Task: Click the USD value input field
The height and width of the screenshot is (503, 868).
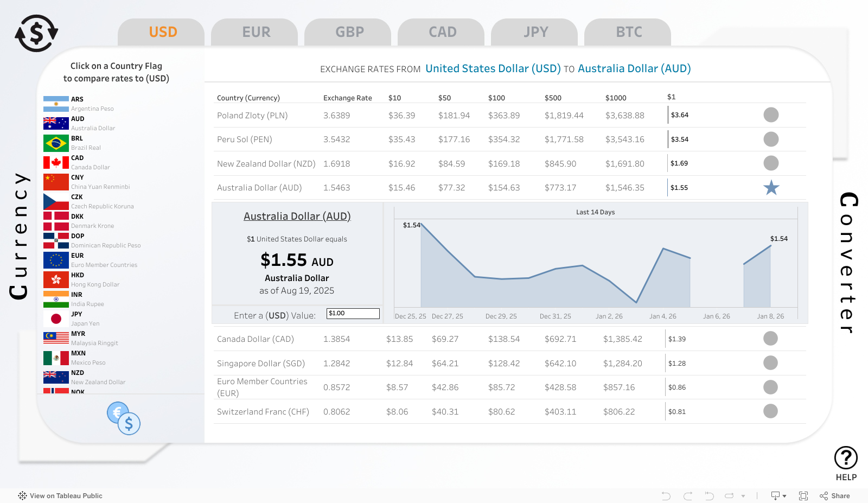Action: [x=353, y=314]
